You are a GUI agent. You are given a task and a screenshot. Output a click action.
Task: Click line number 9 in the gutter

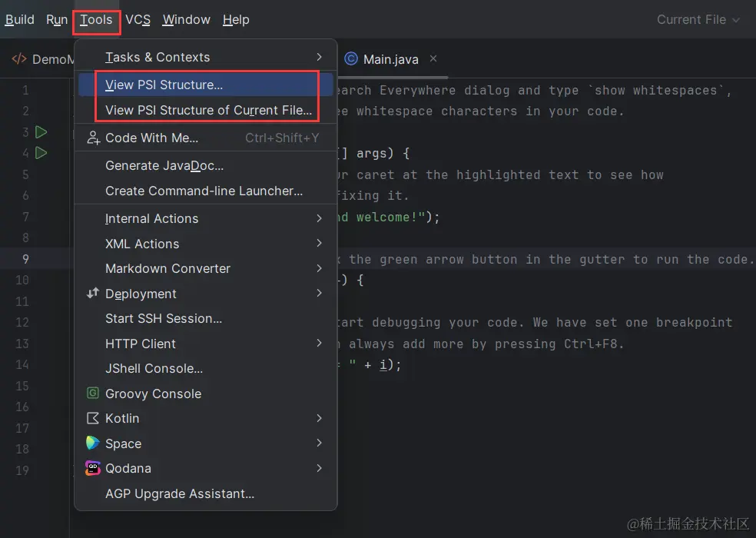[x=25, y=259]
